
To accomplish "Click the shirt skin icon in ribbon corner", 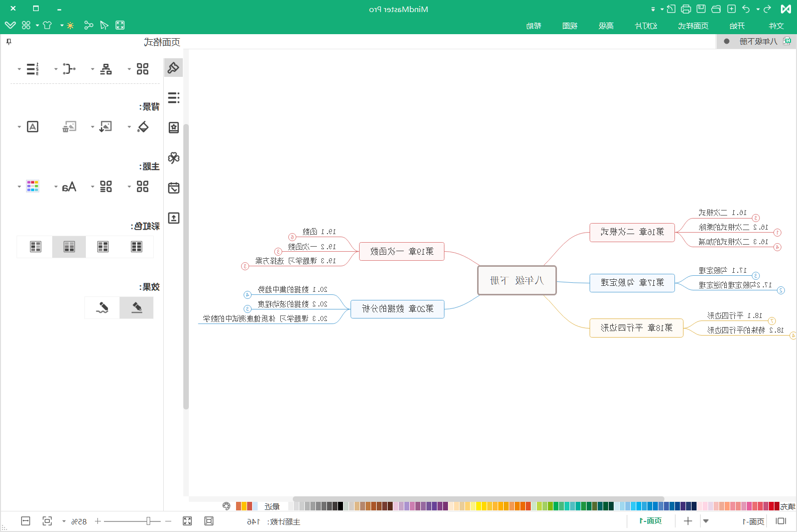I will tap(47, 25).
